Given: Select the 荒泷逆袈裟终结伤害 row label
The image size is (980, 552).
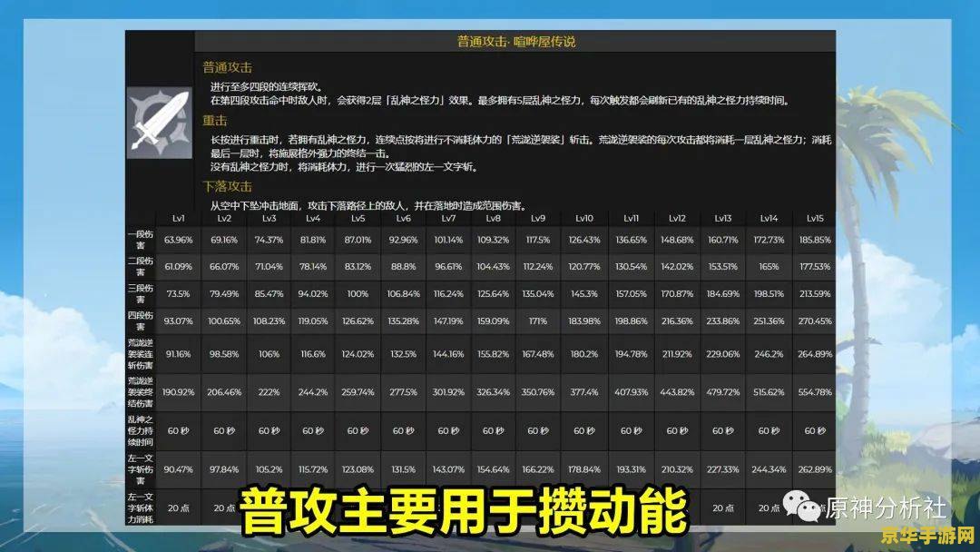Looking at the screenshot, I should [140, 392].
